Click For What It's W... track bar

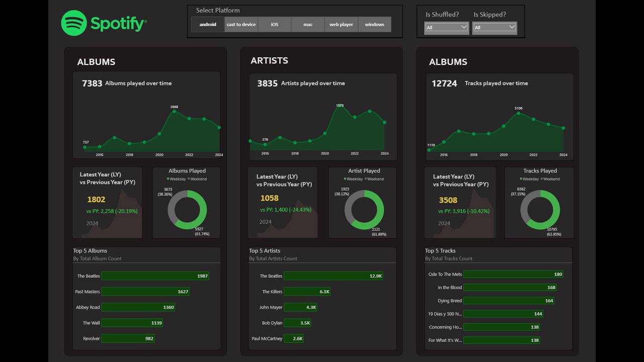click(x=502, y=340)
